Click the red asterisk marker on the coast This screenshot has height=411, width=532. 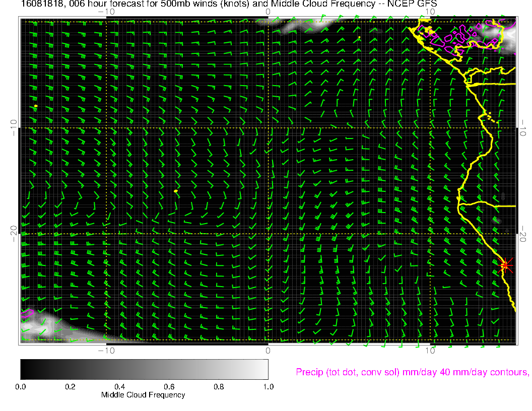(505, 265)
